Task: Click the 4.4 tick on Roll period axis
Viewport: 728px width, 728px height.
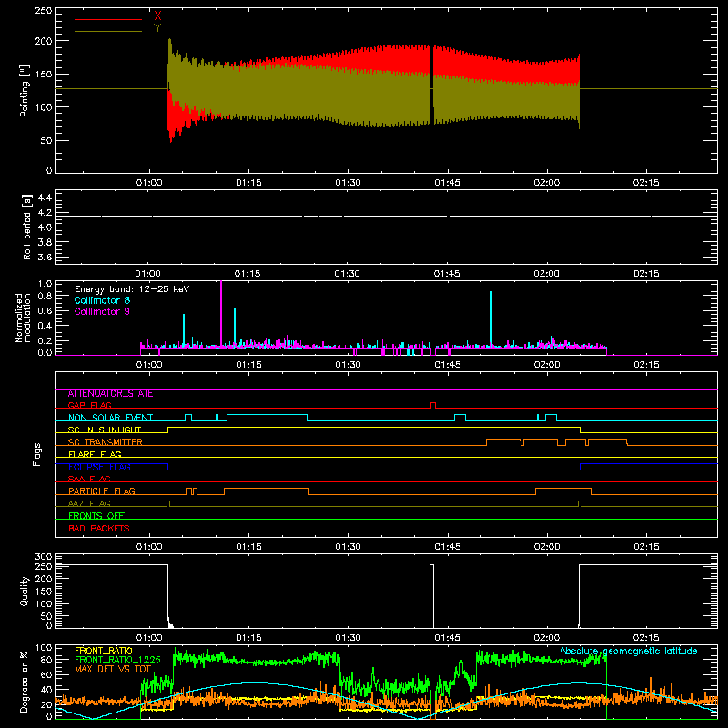Action: coord(45,197)
